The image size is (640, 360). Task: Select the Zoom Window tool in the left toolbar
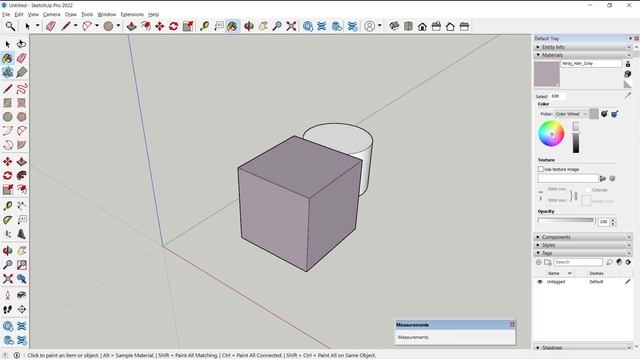tap(22, 264)
